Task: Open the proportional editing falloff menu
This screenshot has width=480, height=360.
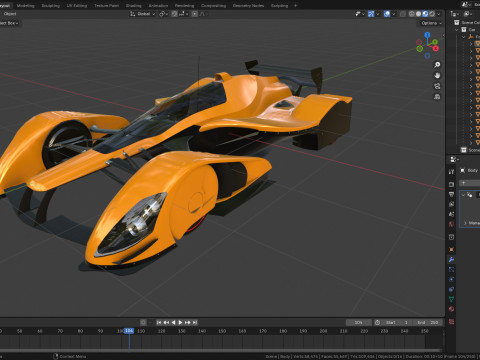Action: pyautogui.click(x=203, y=14)
